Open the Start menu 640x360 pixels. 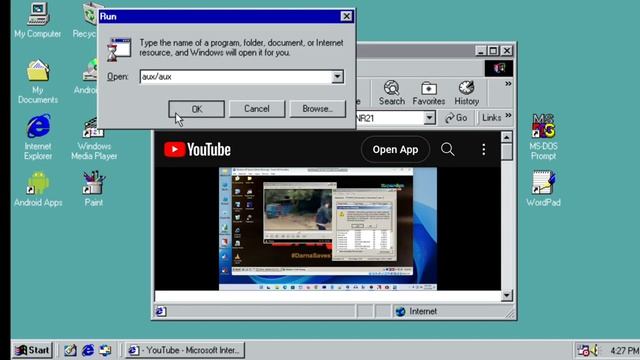tap(32, 350)
